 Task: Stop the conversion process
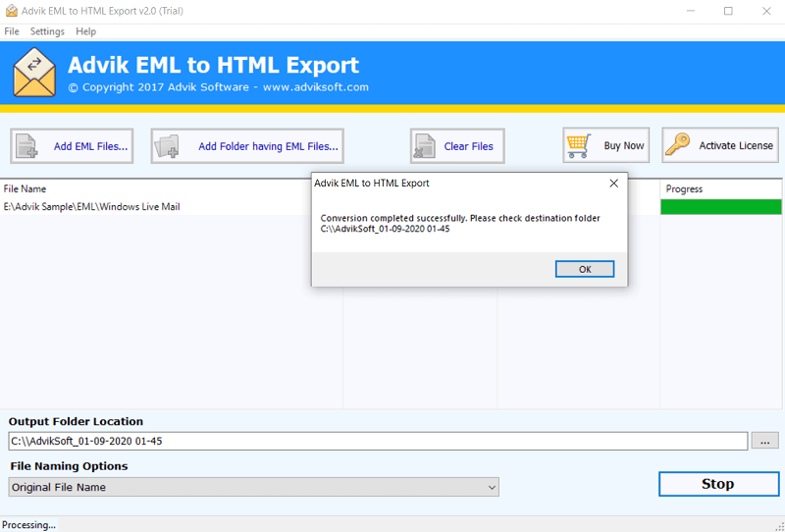tap(719, 484)
